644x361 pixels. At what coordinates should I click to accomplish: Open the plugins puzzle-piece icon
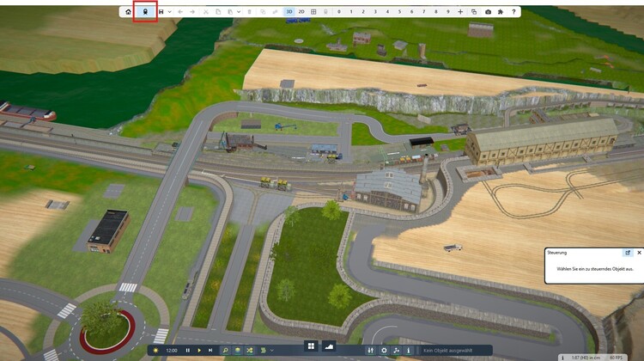coord(501,12)
